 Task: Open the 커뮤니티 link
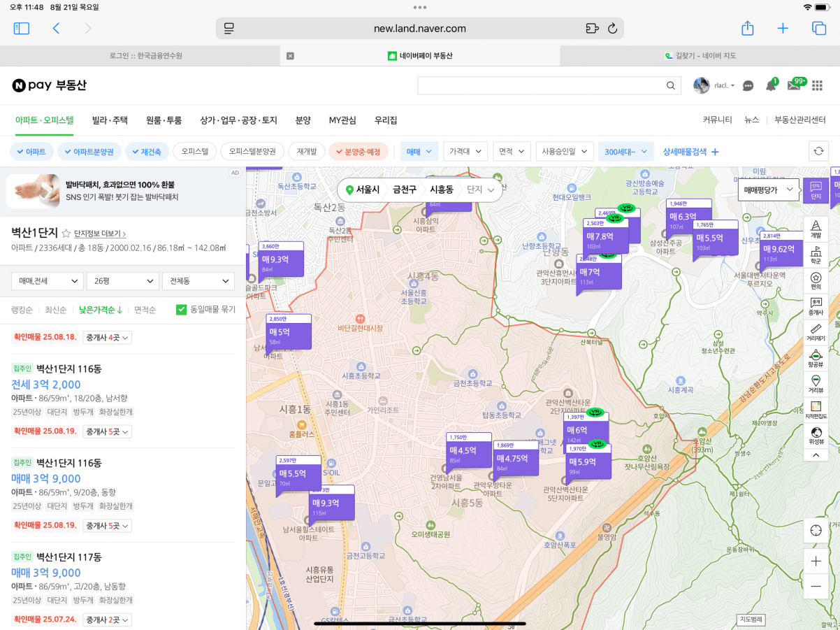[718, 120]
